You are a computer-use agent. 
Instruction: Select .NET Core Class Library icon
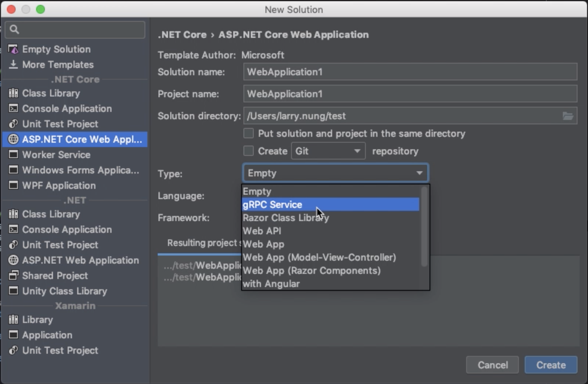[14, 93]
